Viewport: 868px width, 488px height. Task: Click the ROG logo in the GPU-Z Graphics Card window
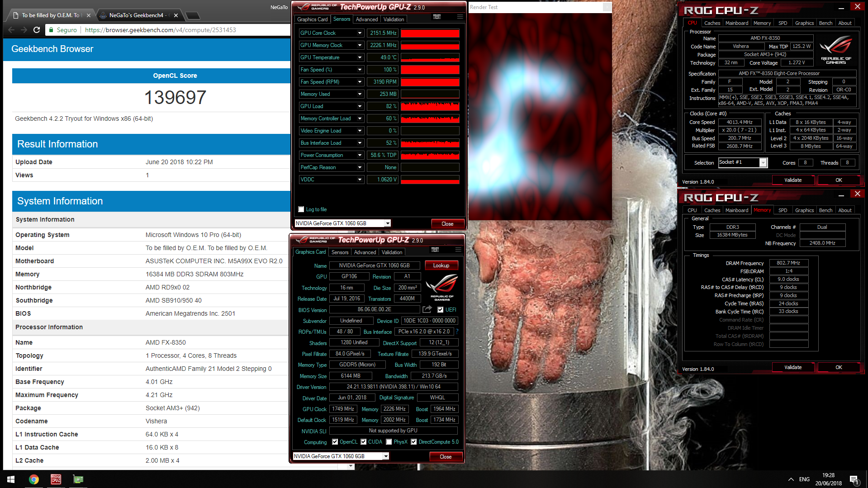coord(442,287)
